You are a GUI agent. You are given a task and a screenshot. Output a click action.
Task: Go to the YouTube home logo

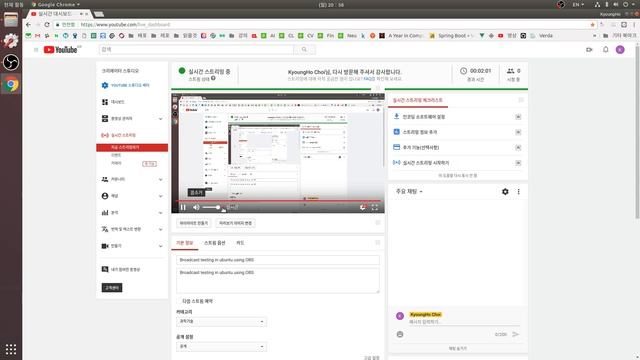tap(61, 50)
